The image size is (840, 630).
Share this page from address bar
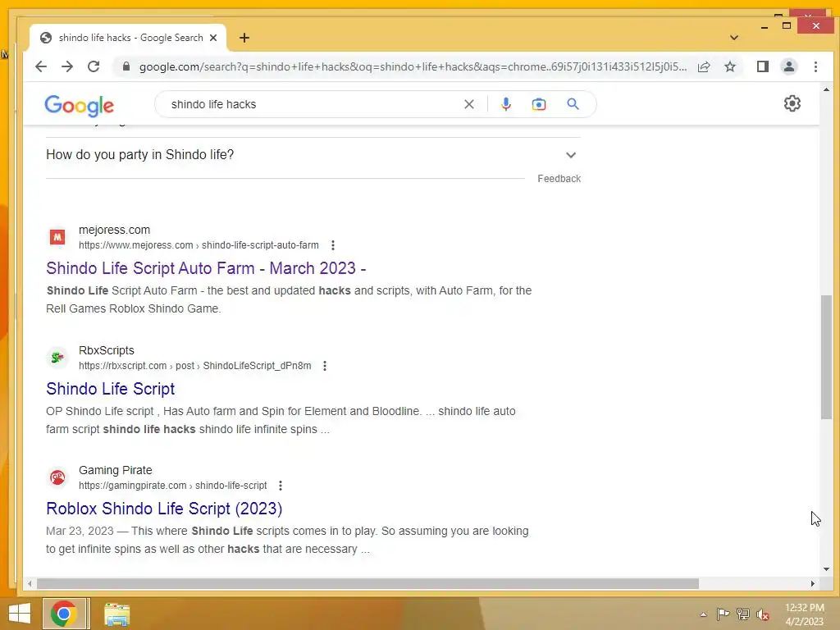click(704, 66)
